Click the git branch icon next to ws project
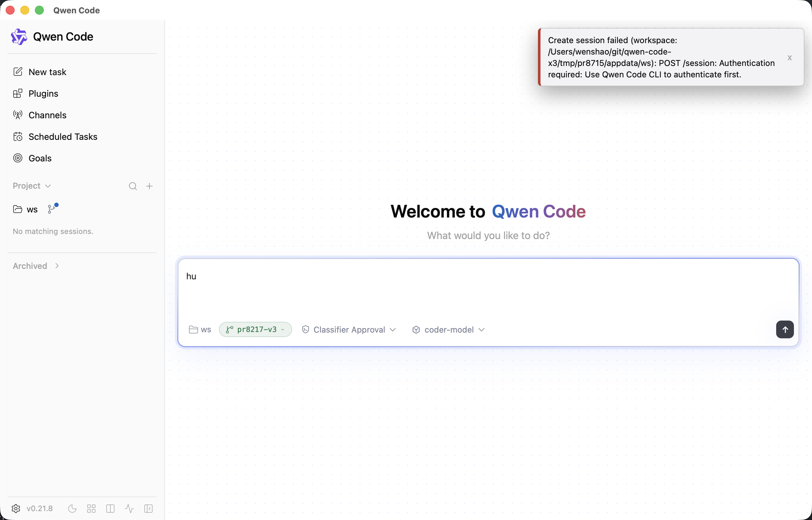The height and width of the screenshot is (520, 812). click(51, 209)
